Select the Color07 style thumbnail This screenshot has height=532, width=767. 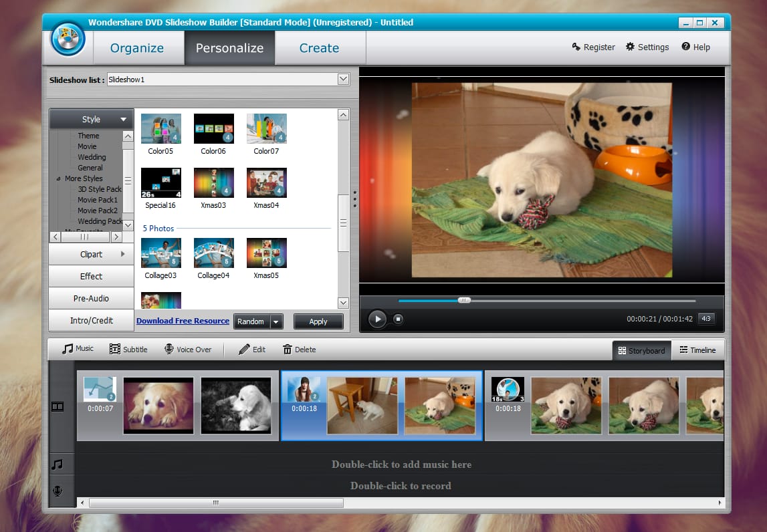tap(267, 128)
